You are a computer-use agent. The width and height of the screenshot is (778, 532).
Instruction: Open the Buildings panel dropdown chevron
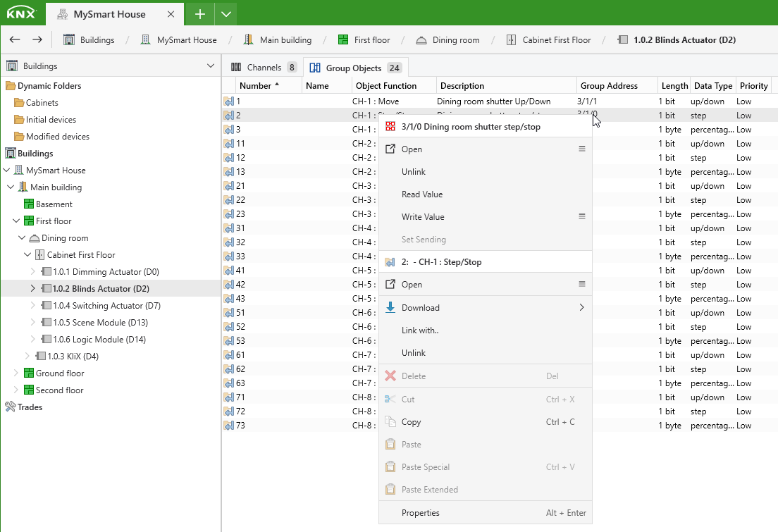tap(211, 66)
